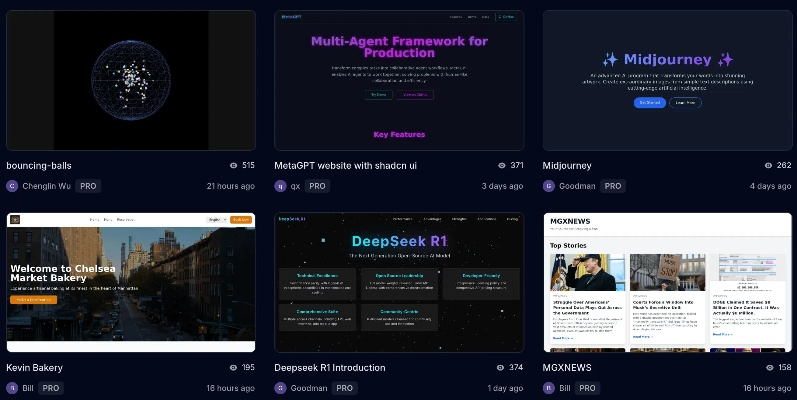This screenshot has width=797, height=400.
Task: Click the "Deepseek R1 Introduction" title
Action: point(331,367)
